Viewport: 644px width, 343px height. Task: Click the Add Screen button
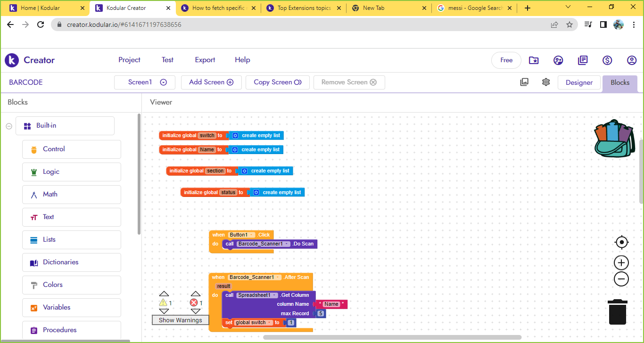(211, 82)
